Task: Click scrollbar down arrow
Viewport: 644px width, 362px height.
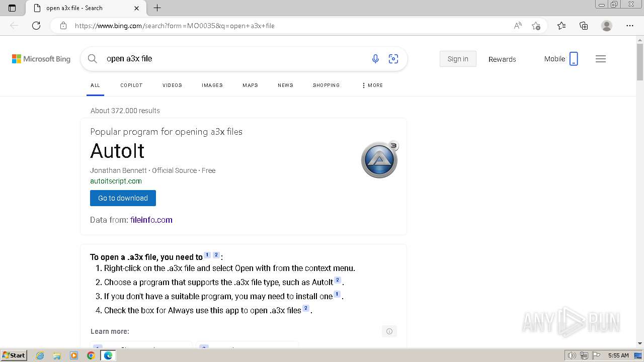Action: (x=640, y=343)
